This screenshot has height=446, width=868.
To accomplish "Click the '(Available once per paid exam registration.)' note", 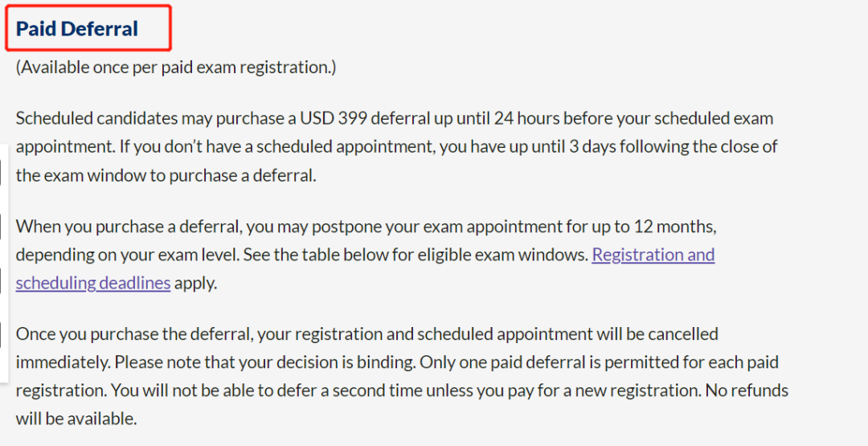I will pos(175,68).
